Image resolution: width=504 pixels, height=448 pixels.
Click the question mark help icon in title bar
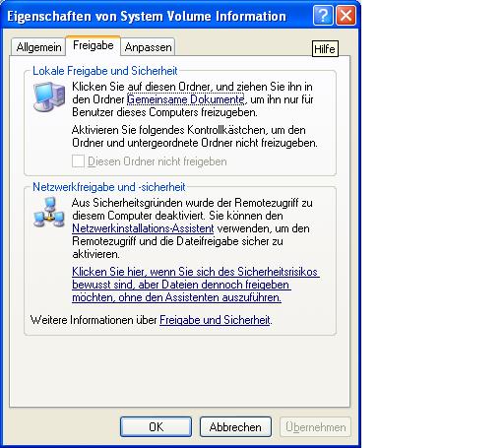(323, 16)
